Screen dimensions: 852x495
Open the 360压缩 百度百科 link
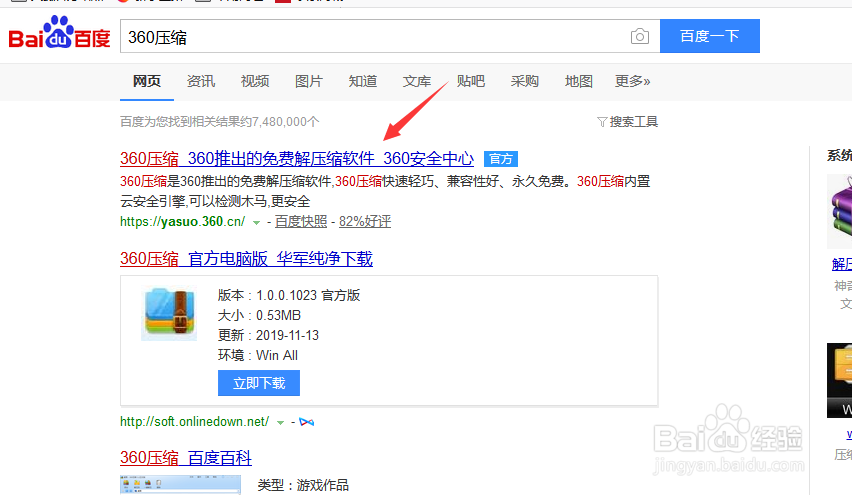186,458
